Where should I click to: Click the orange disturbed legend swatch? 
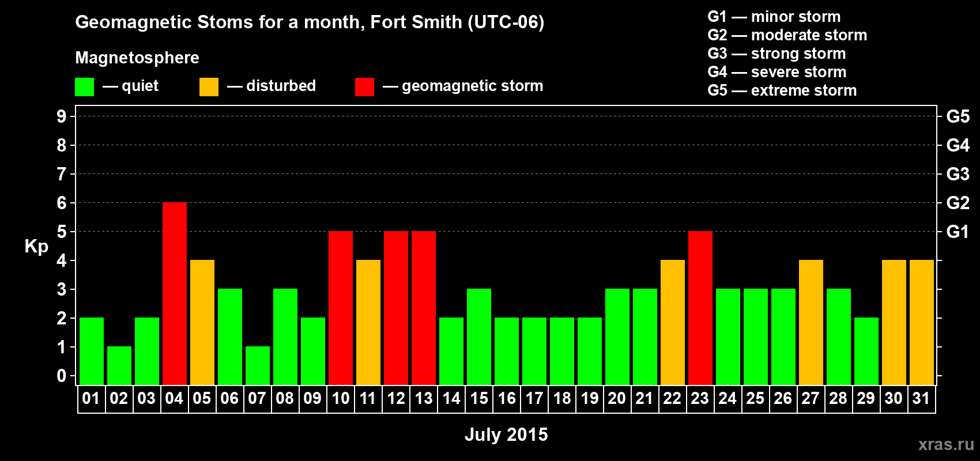point(209,87)
